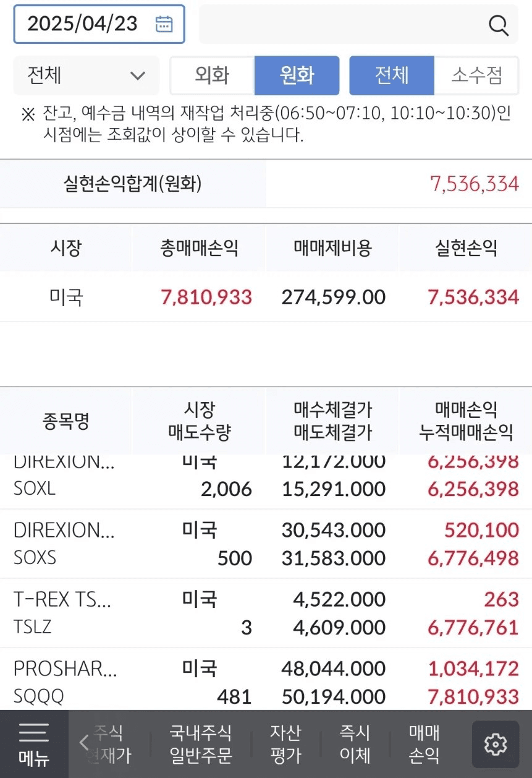Select the SOXS trade row
Image resolution: width=532 pixels, height=778 pixels.
(266, 544)
